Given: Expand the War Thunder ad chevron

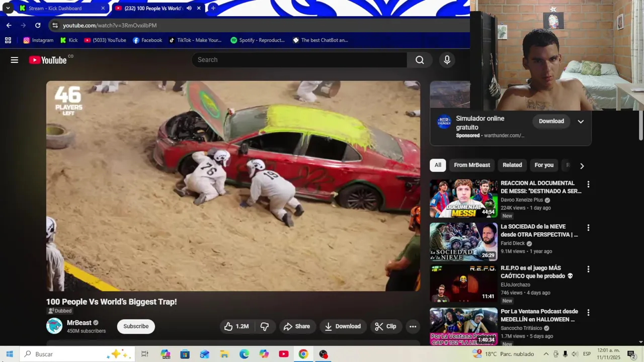Looking at the screenshot, I should click(581, 121).
